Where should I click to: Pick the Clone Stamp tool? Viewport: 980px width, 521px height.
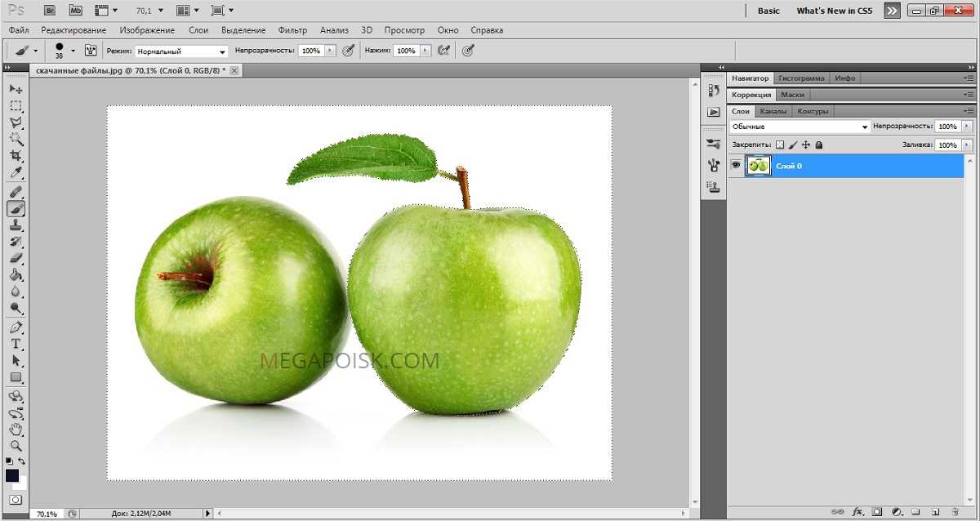pyautogui.click(x=16, y=225)
